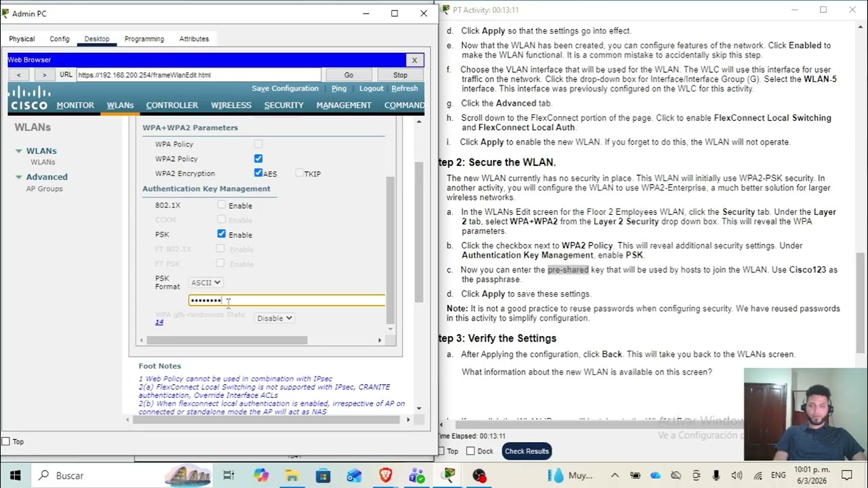Screen dimensions: 868x488
Task: Click Save Configuration link
Action: [x=285, y=89]
